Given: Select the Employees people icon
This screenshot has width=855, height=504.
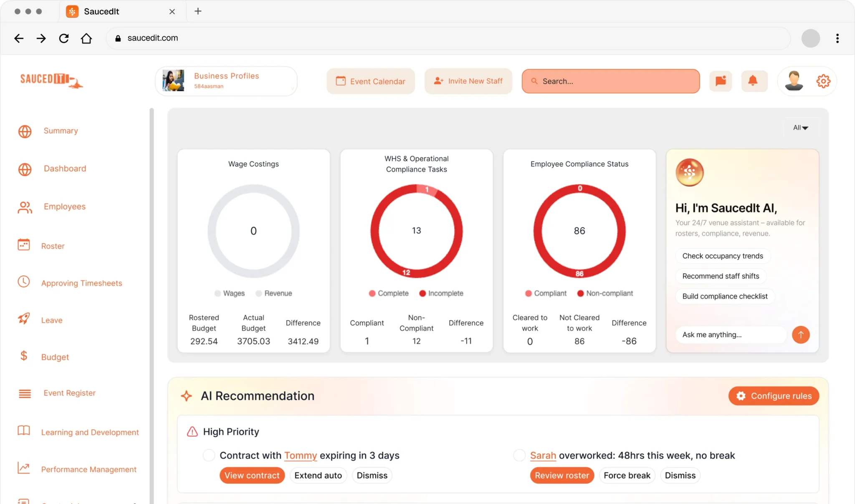Looking at the screenshot, I should pyautogui.click(x=25, y=207).
